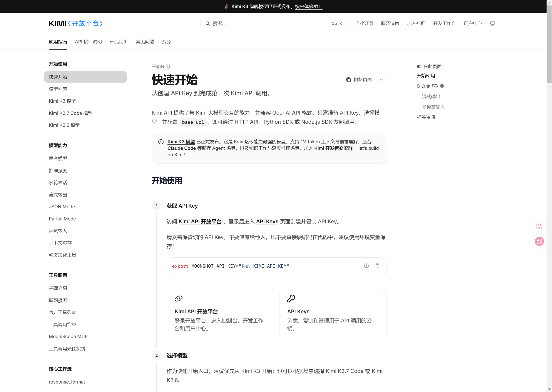Open the 产品定价 tab

coord(119,42)
